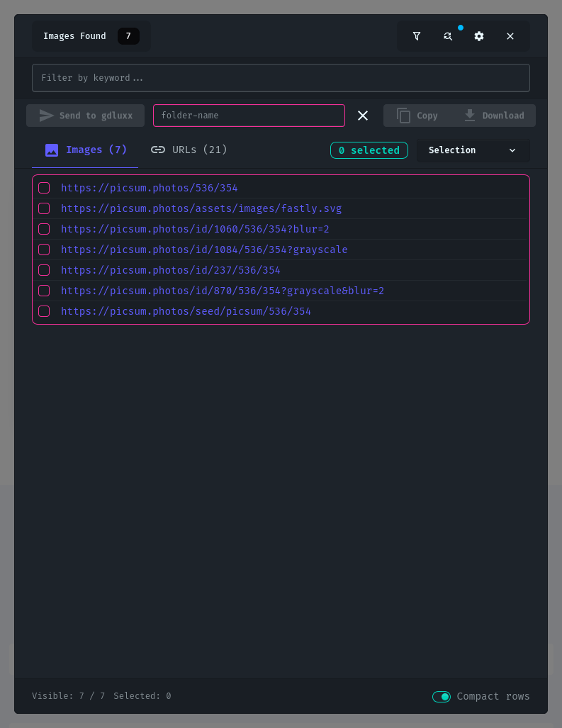
Task: Close the panel with X icon
Action: [x=510, y=36]
